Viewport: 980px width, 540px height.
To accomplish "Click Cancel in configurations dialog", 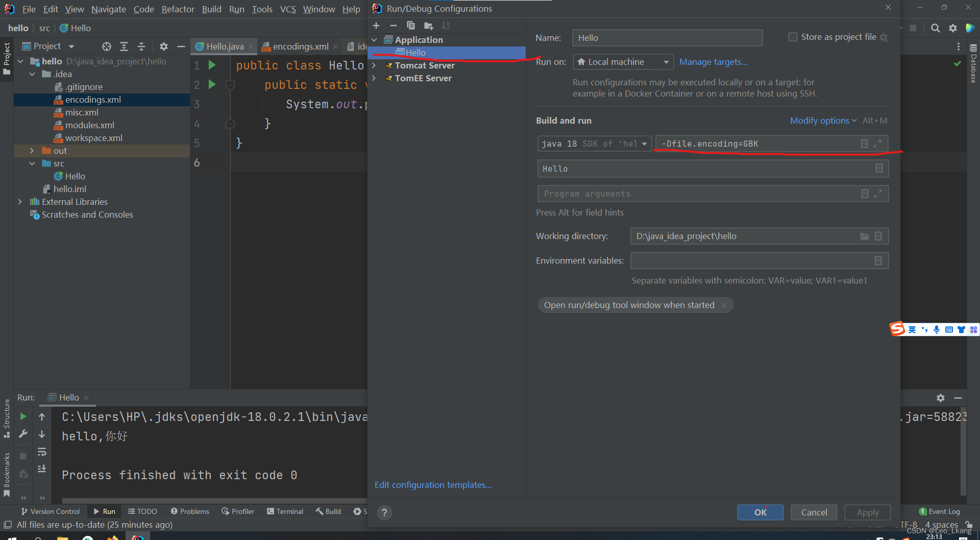I will (814, 512).
